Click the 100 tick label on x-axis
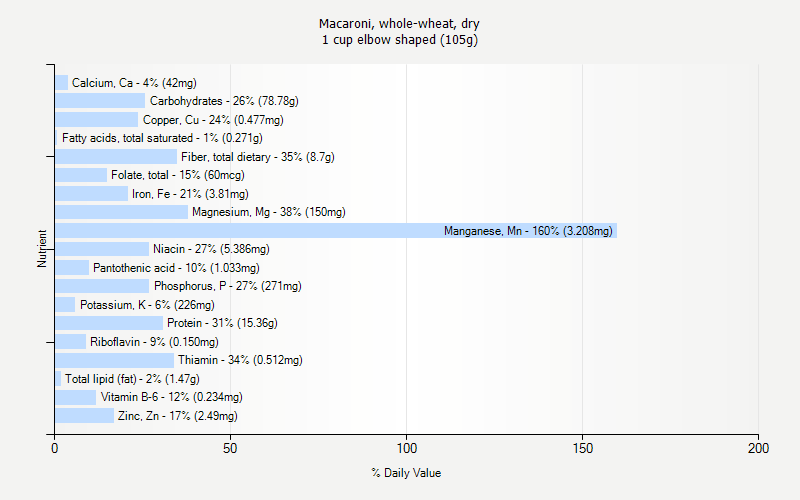The height and width of the screenshot is (500, 800). [x=407, y=448]
